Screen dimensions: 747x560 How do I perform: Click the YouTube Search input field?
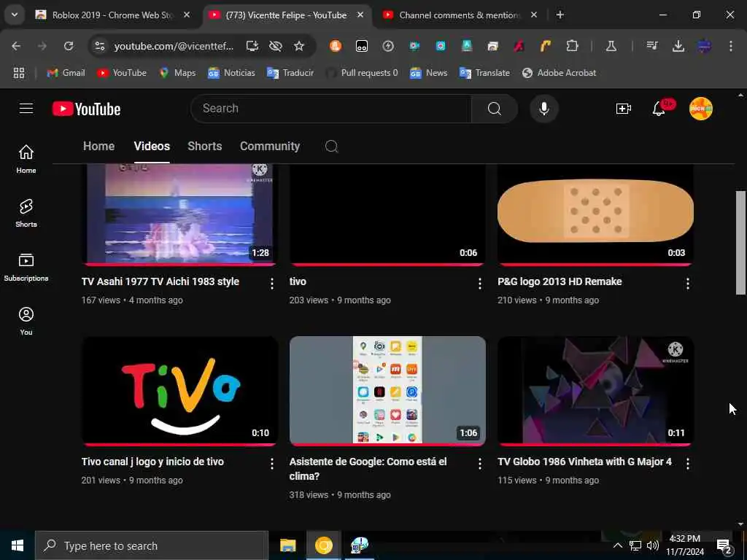pyautogui.click(x=331, y=109)
